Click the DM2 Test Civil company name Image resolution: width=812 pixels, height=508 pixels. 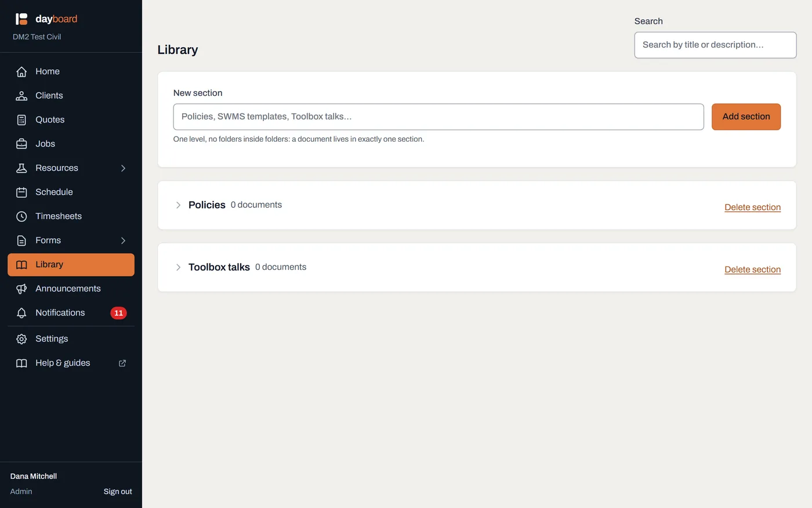[37, 37]
